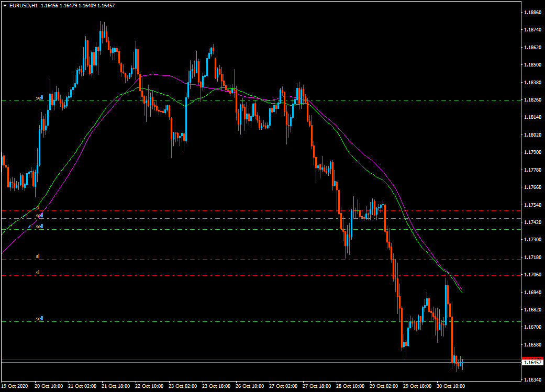
Task: Click the sl label nearest the 1.17180 price level
Action: (38, 256)
